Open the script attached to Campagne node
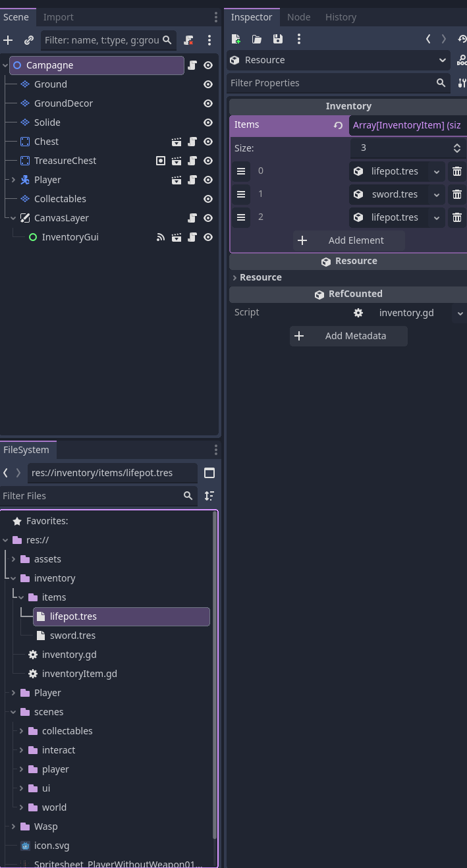The width and height of the screenshot is (467, 868). (x=192, y=65)
